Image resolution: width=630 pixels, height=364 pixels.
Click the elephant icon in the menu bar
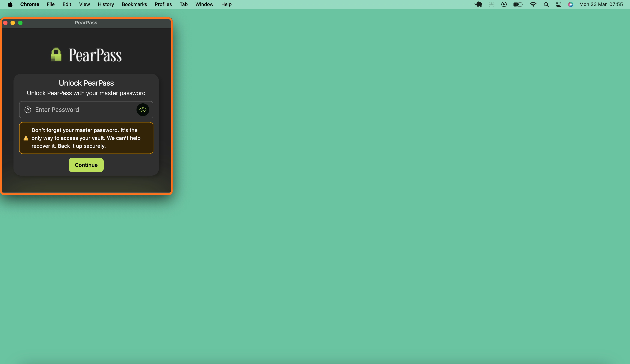(478, 4)
